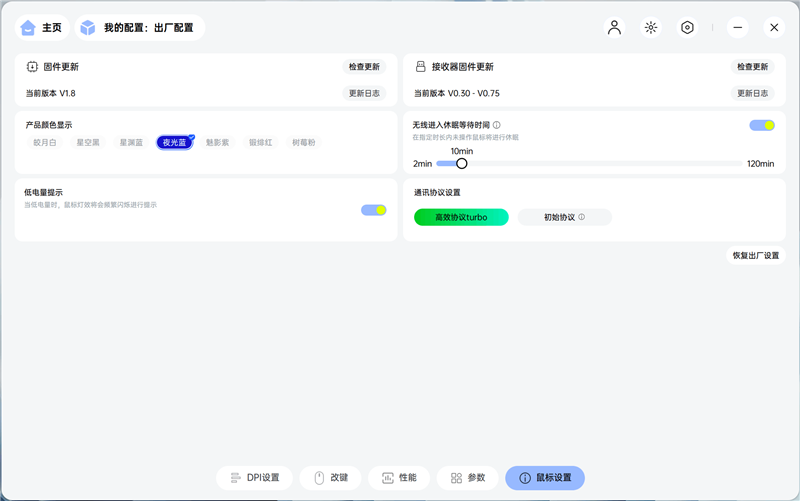Click 当前版本 V1.8 text

[51, 93]
